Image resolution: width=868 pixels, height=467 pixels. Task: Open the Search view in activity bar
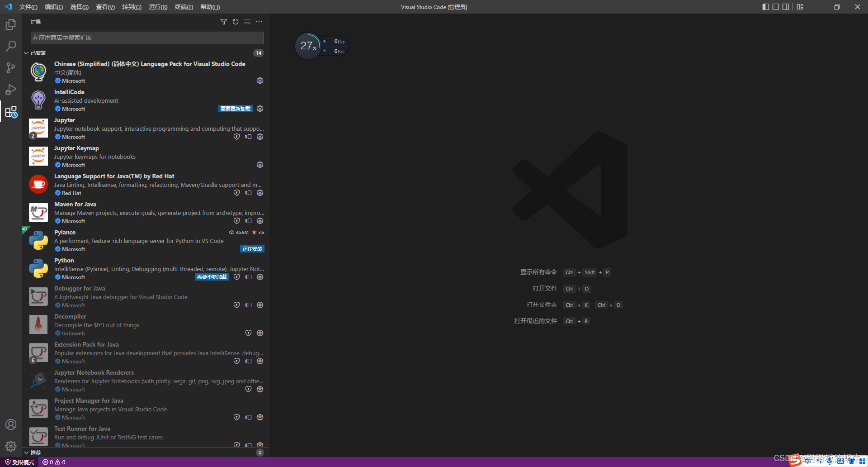pyautogui.click(x=11, y=46)
